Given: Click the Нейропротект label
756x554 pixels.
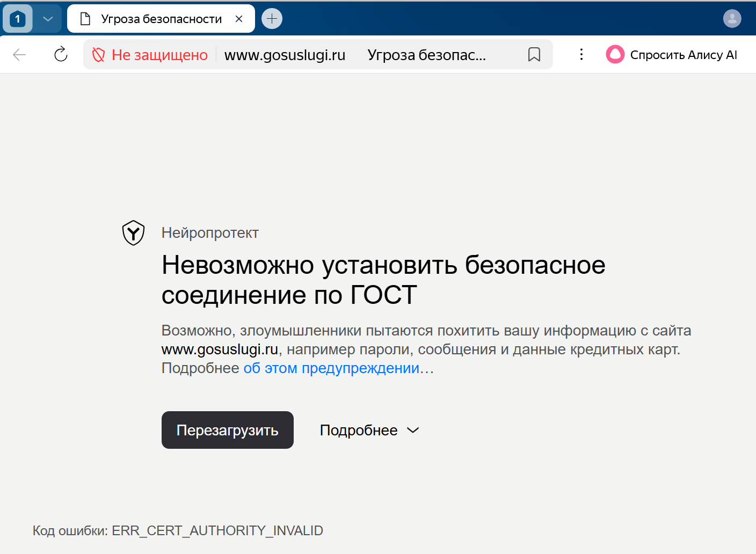Looking at the screenshot, I should click(210, 232).
